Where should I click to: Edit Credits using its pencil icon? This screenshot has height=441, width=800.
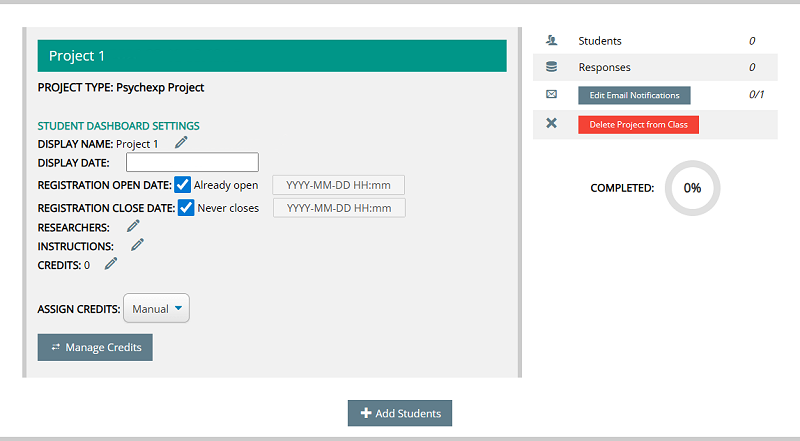pyautogui.click(x=111, y=264)
